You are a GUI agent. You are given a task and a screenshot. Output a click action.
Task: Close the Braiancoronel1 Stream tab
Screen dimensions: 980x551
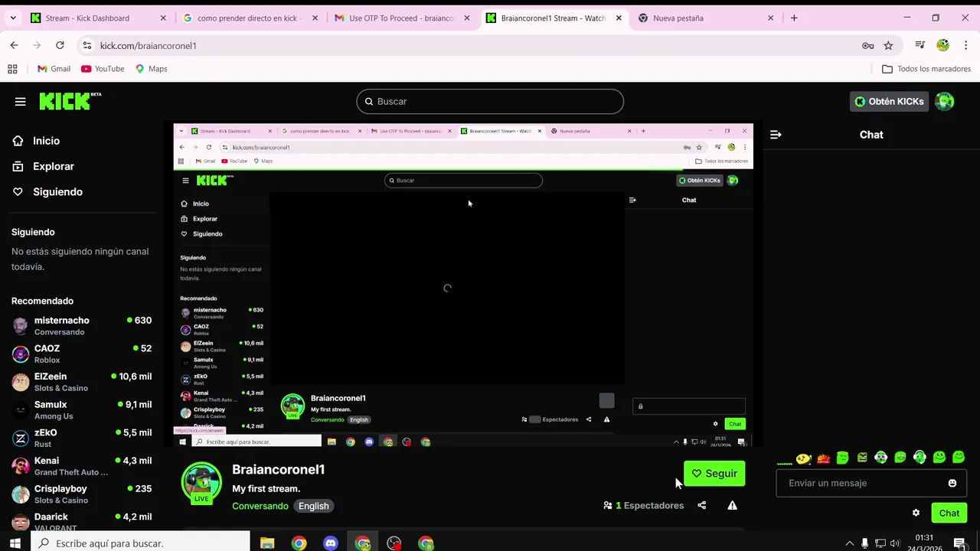coord(619,18)
